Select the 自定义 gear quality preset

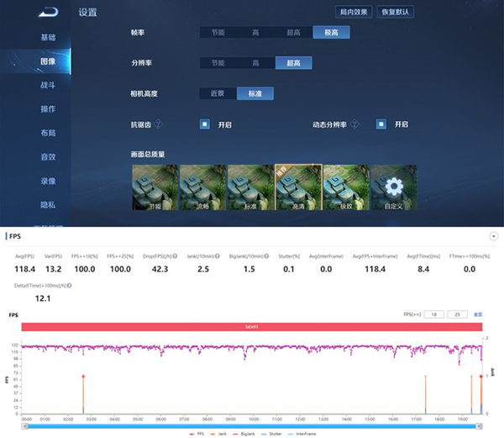(394, 187)
